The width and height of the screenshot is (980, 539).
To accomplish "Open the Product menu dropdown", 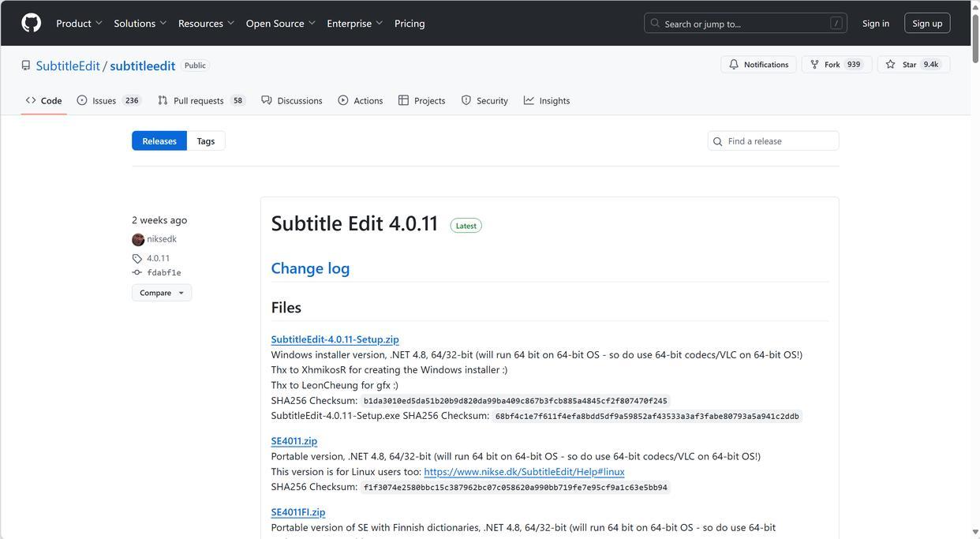I will tap(79, 24).
